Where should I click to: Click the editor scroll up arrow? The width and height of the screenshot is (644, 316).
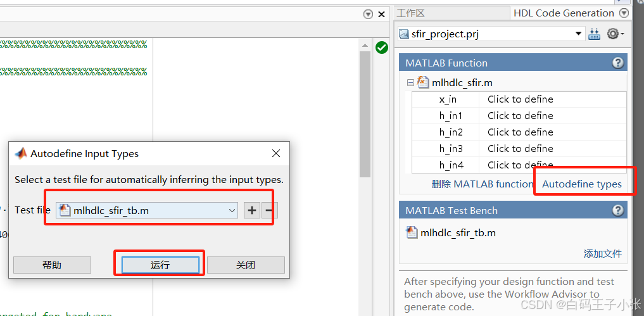[365, 44]
